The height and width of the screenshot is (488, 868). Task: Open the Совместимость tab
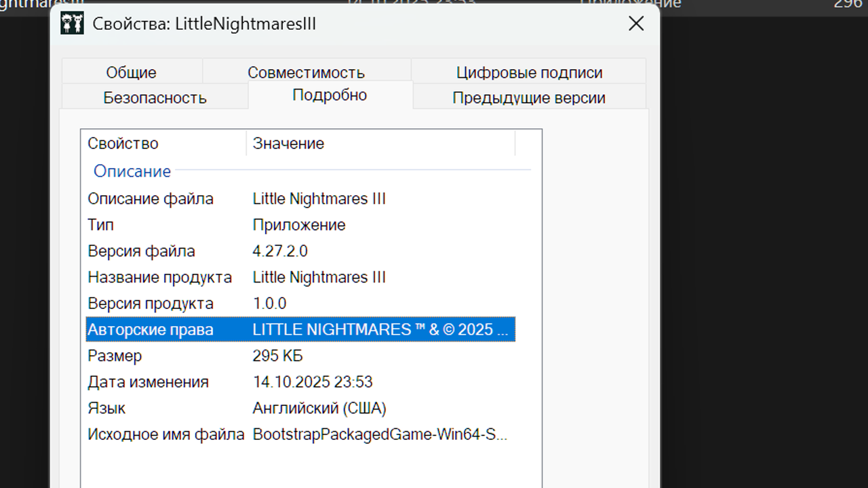point(306,72)
